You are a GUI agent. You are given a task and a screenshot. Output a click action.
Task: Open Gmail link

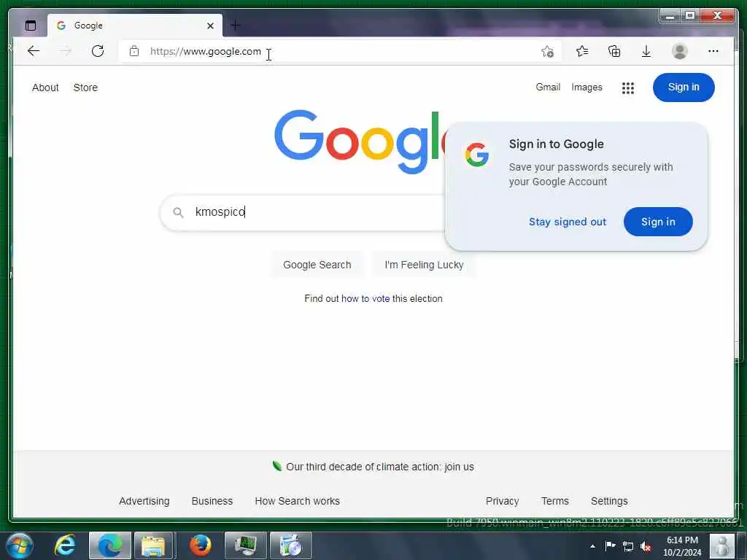coord(548,87)
